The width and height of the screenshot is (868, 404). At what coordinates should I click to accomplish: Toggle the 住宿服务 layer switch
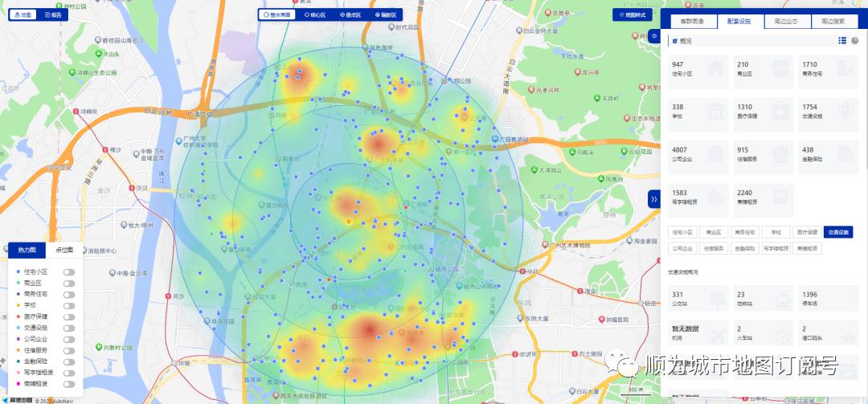(68, 350)
